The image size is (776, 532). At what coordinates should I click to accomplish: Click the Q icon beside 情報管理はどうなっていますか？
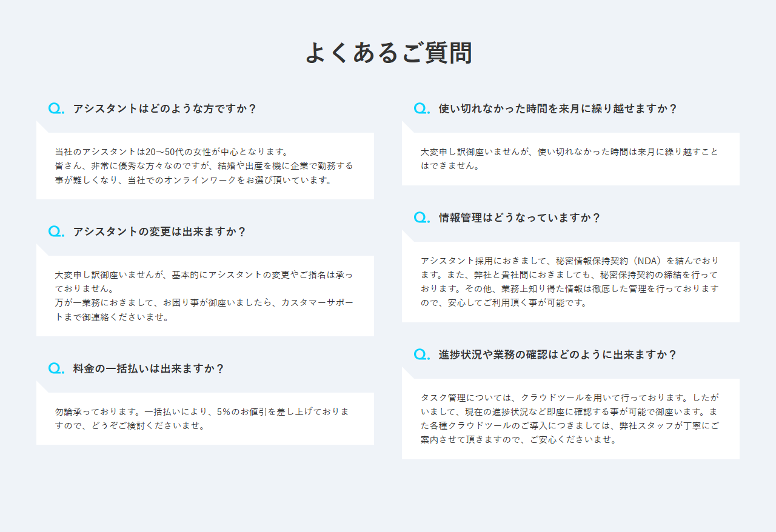pos(422,218)
